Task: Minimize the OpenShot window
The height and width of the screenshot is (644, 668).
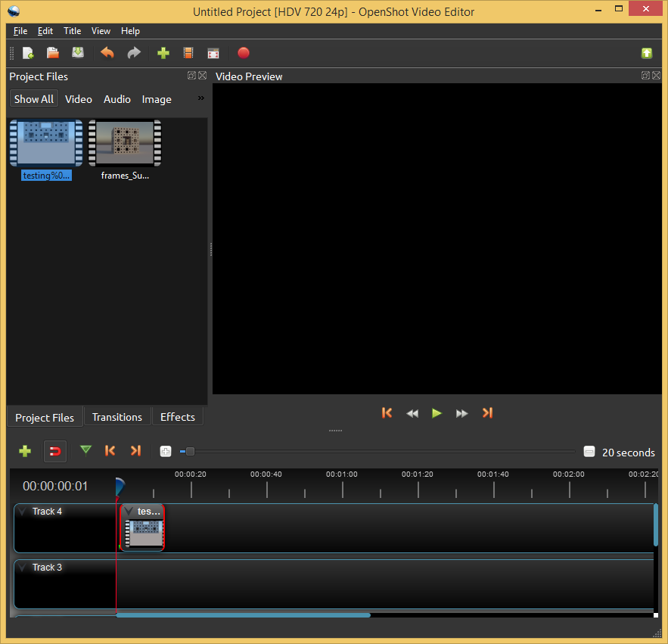Action: (598, 9)
